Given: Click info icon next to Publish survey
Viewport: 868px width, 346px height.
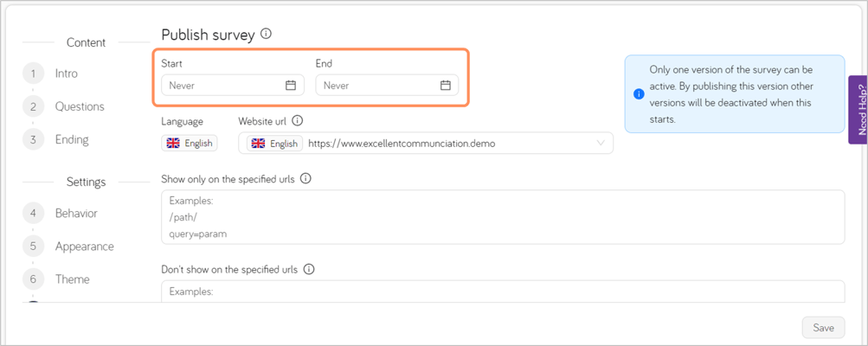Looking at the screenshot, I should pyautogui.click(x=266, y=35).
